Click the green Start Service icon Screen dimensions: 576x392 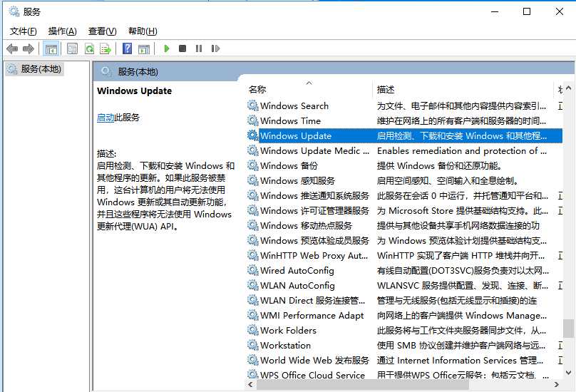tap(166, 48)
